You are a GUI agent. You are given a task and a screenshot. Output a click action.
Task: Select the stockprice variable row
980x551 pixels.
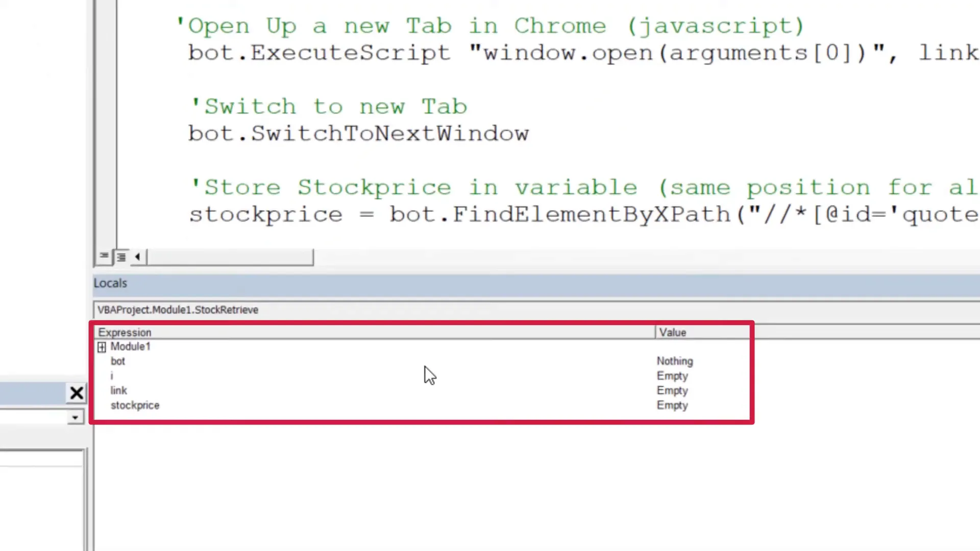135,405
